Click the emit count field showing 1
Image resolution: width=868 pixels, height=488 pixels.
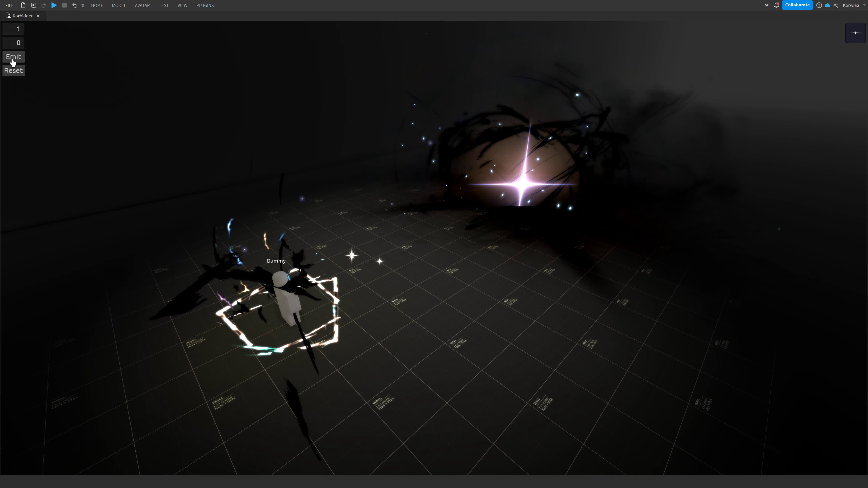(x=14, y=29)
